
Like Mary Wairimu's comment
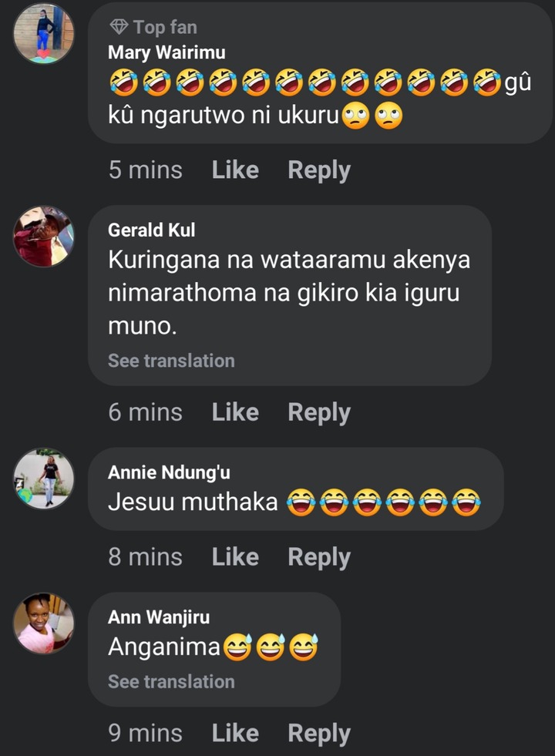tap(235, 170)
